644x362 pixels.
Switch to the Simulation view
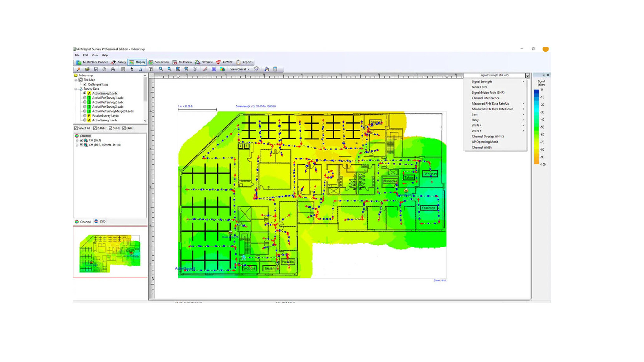[159, 62]
